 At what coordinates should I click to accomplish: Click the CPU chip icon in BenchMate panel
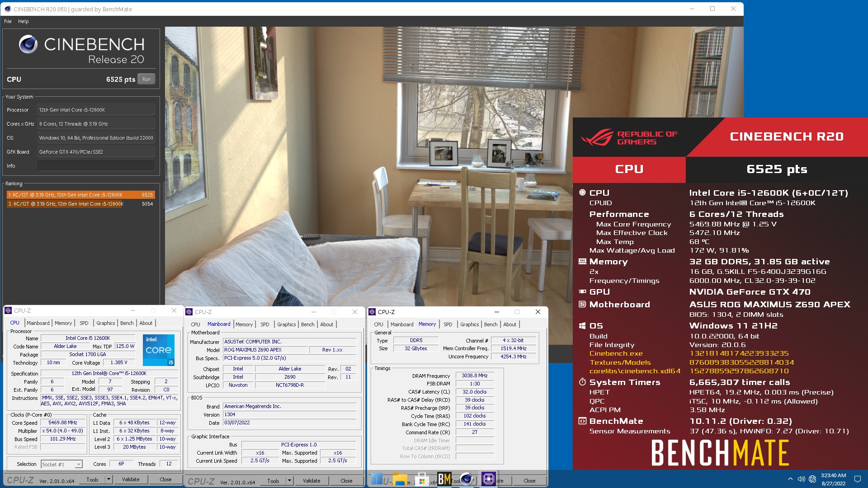[x=582, y=192]
